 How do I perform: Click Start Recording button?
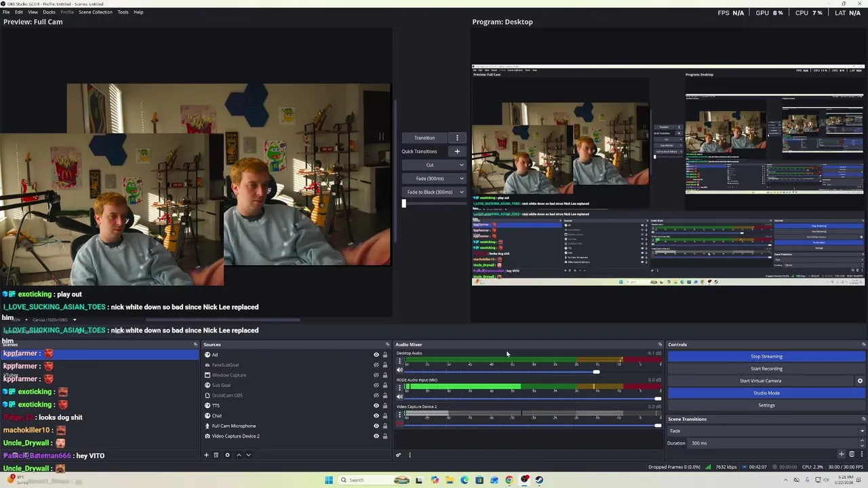[766, 369]
